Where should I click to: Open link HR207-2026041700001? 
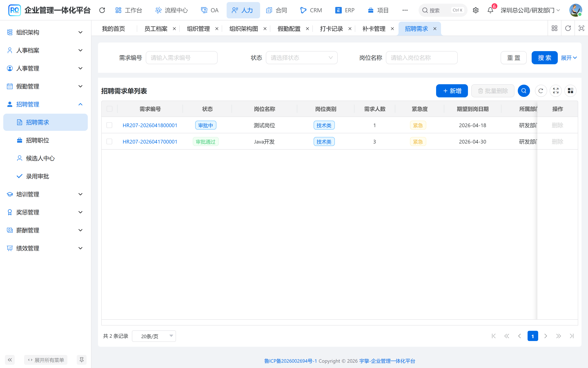coord(150,141)
